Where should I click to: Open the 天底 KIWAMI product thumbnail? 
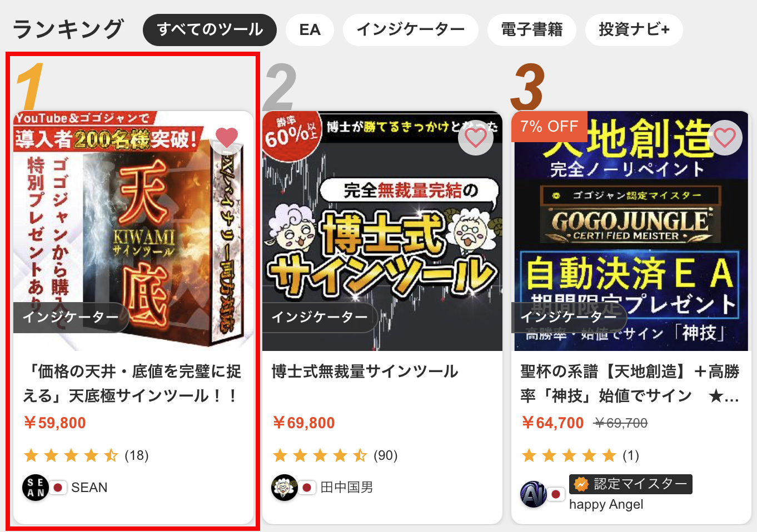pos(133,231)
